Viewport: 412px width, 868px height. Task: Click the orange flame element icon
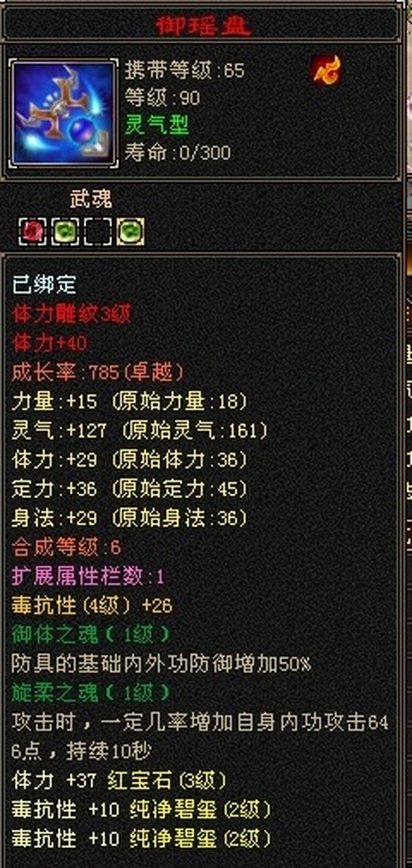[327, 70]
